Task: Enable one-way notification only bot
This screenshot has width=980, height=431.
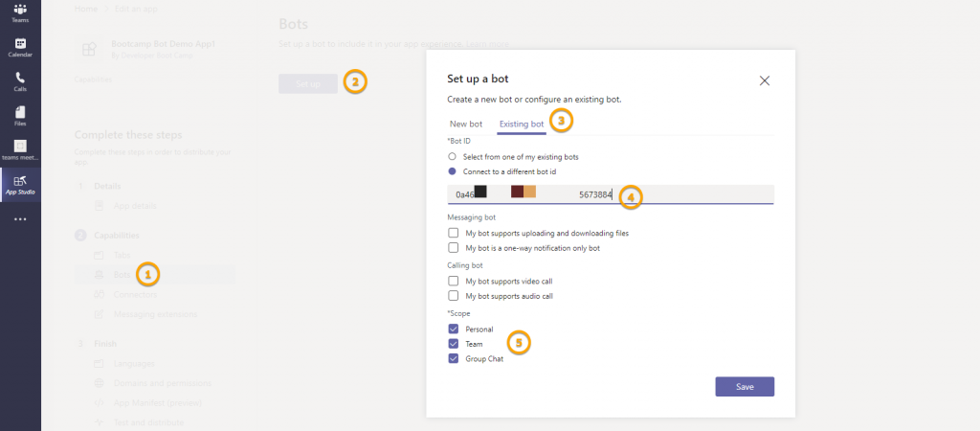Action: coord(454,248)
